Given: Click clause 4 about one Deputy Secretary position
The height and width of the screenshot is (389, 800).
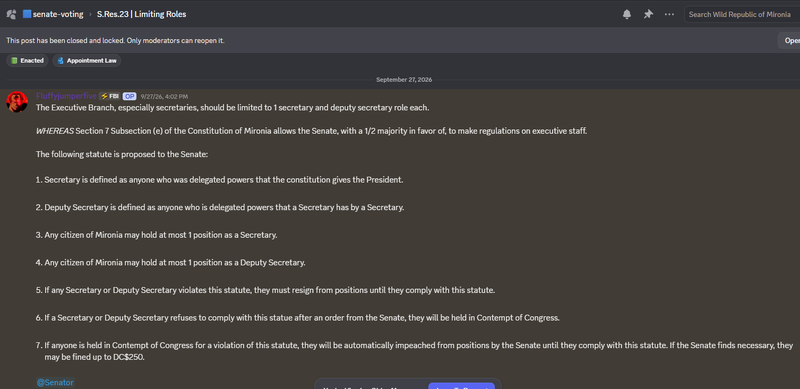Looking at the screenshot, I should pyautogui.click(x=170, y=262).
